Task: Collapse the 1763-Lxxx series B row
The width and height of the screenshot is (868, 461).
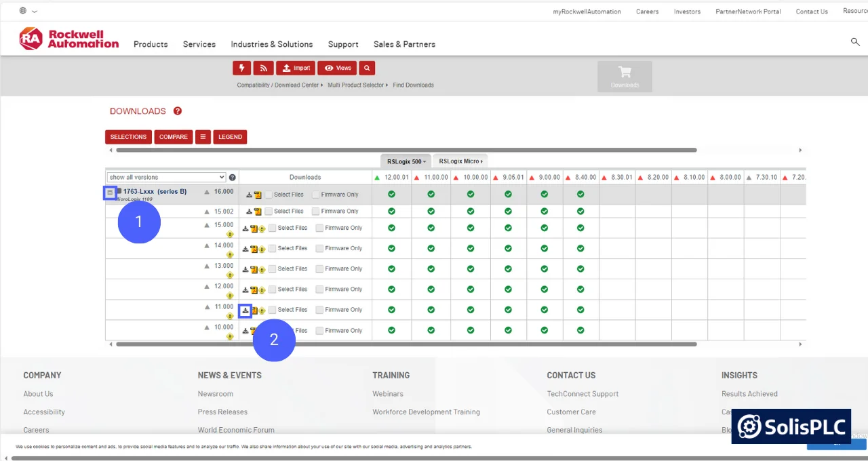Action: click(x=110, y=193)
